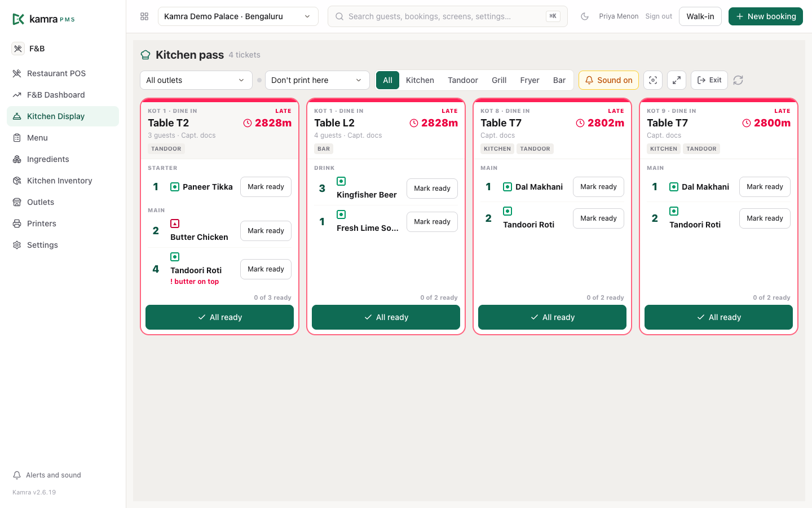Open the Don't print here dropdown
This screenshot has height=508, width=812.
pos(317,80)
